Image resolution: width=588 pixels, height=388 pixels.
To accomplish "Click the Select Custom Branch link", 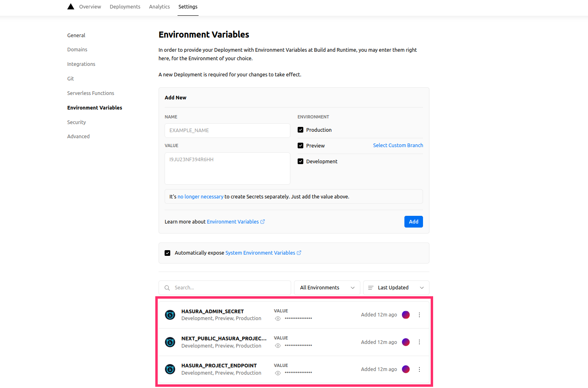I will tap(398, 145).
